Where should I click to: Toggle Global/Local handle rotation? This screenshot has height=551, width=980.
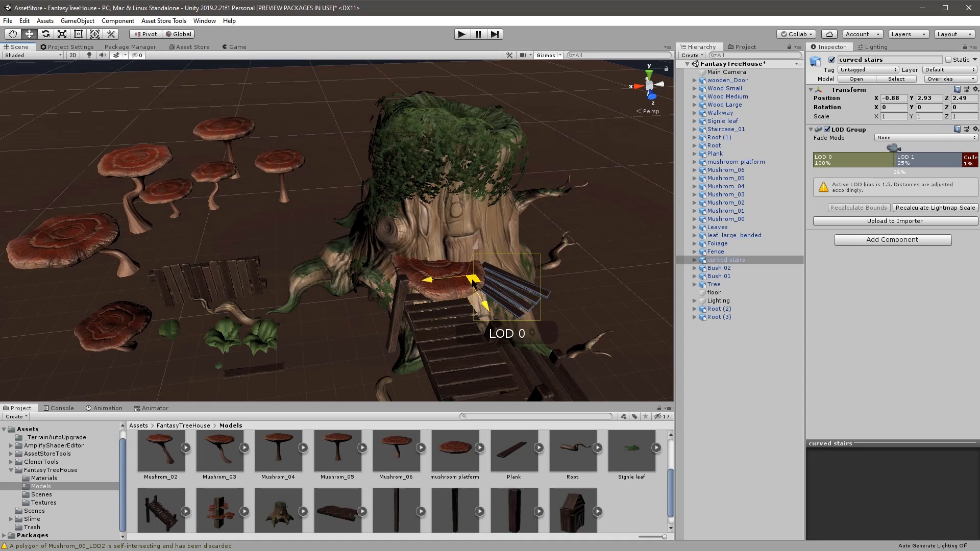tap(179, 34)
